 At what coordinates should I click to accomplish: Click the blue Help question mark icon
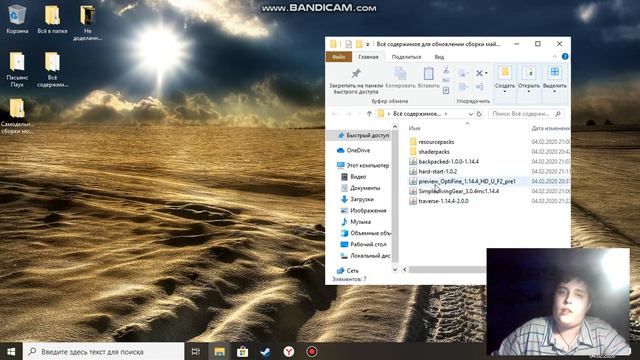coord(565,57)
